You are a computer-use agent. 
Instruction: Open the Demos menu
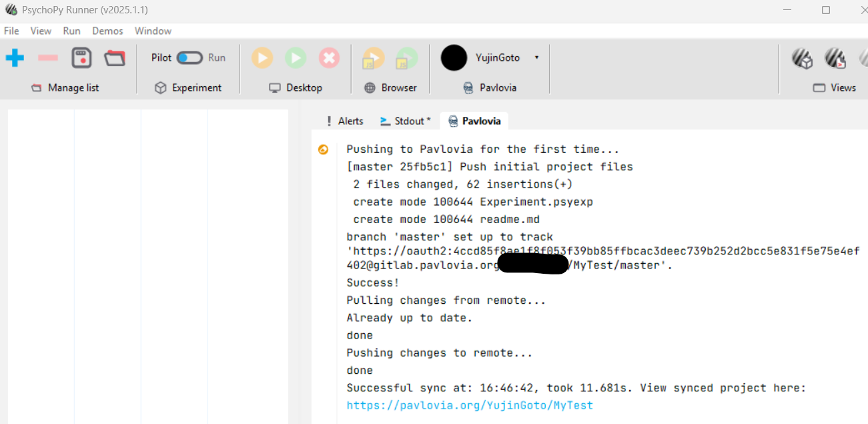click(x=107, y=31)
